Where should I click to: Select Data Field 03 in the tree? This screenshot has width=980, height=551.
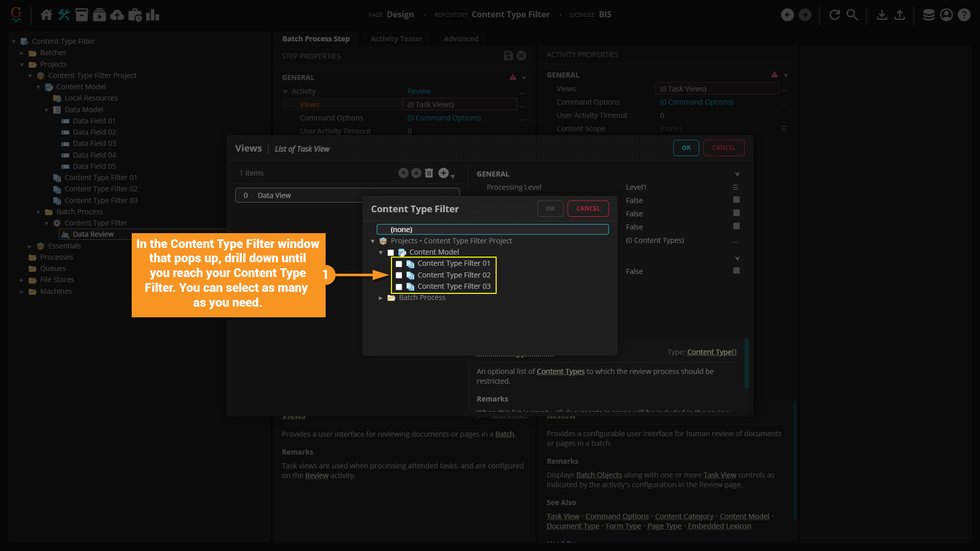(94, 143)
